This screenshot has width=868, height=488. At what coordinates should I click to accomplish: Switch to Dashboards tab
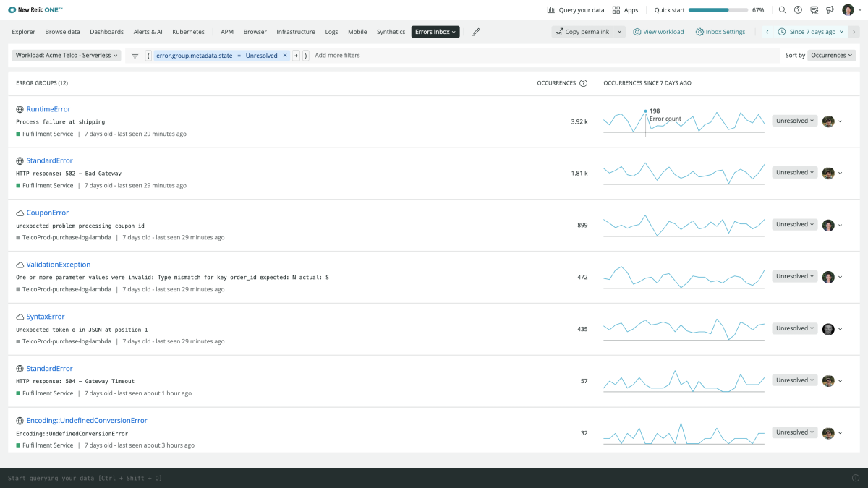(x=106, y=32)
